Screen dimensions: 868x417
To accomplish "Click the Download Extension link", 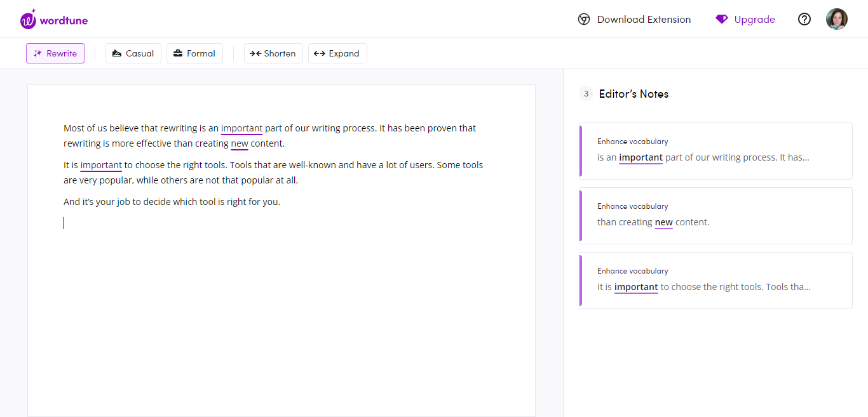I will 644,20.
